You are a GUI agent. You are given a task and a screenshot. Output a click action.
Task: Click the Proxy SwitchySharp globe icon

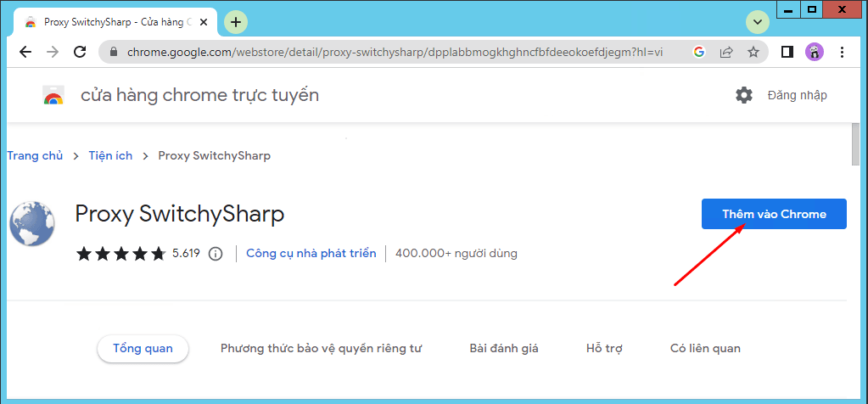point(32,223)
